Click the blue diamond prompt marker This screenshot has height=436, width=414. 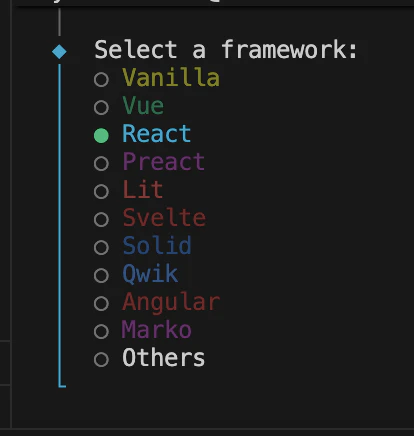59,52
